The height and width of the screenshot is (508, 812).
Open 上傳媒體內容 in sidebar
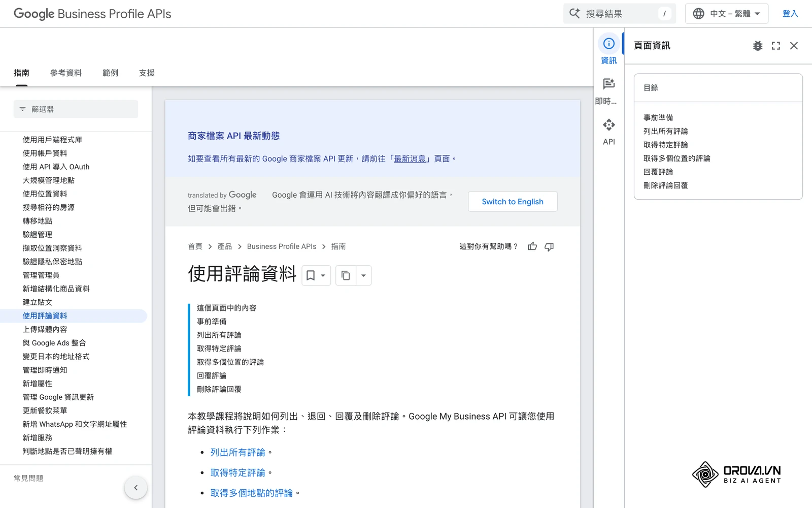click(x=45, y=329)
